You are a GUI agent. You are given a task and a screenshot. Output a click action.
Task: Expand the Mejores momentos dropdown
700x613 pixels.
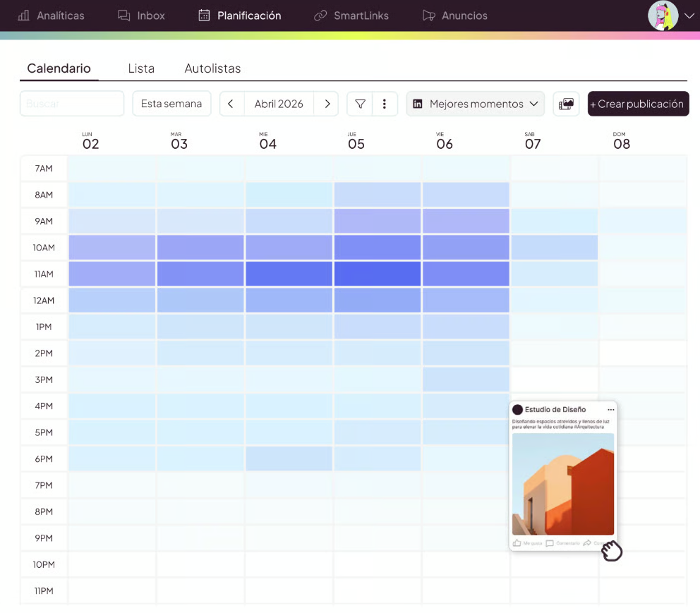476,104
